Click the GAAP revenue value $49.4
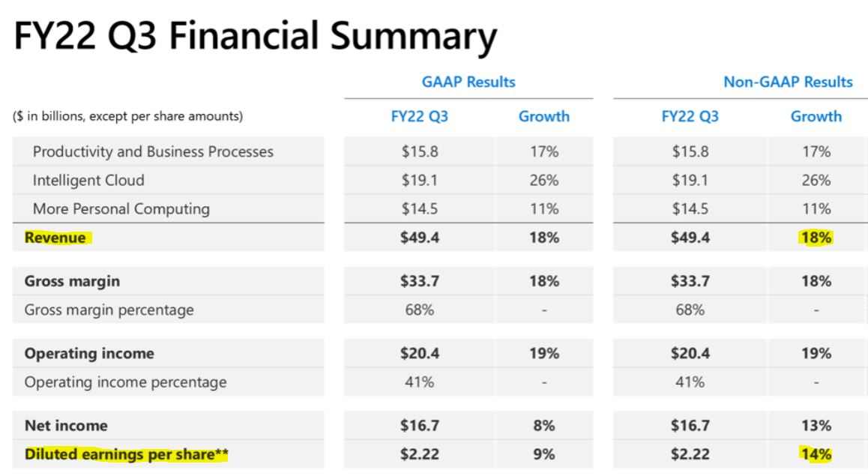Image resolution: width=868 pixels, height=476 pixels. click(x=420, y=238)
